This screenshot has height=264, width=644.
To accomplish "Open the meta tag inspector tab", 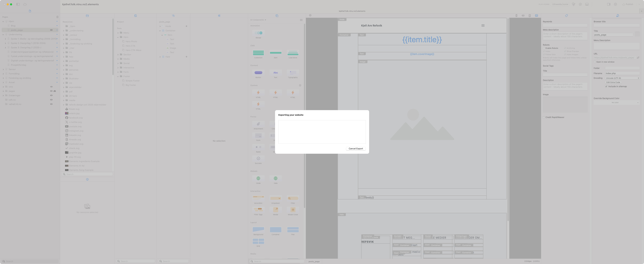I will coord(566,15).
